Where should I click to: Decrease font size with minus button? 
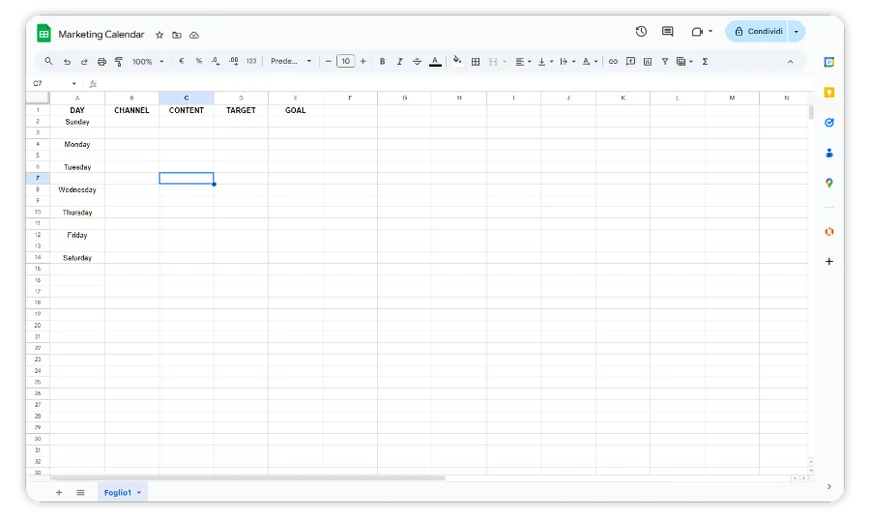pyautogui.click(x=328, y=62)
